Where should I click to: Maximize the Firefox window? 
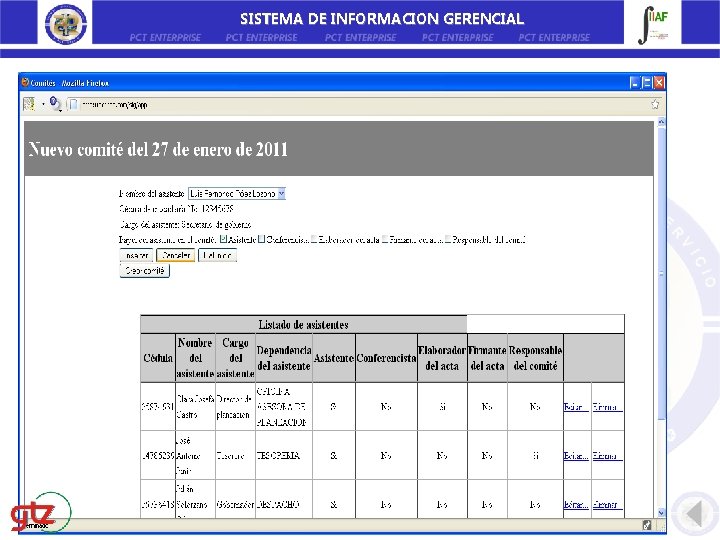tap(647, 83)
